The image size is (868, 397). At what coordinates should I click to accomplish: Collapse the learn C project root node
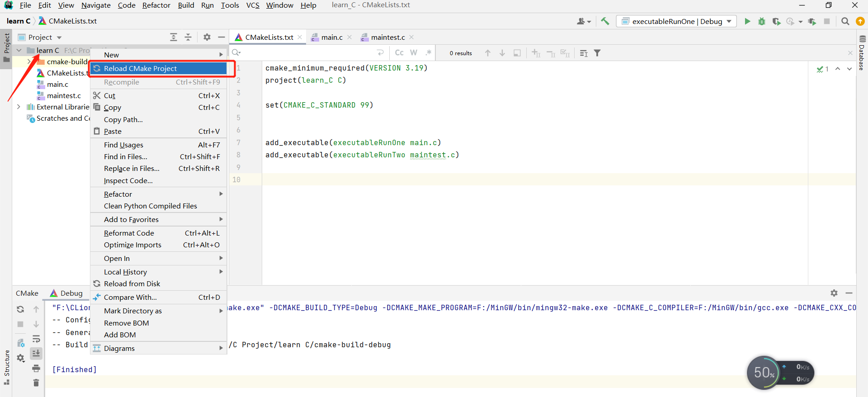click(x=19, y=50)
